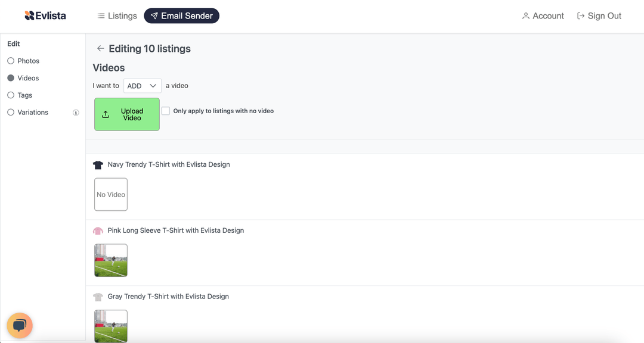Viewport: 644px width, 343px height.
Task: Open the ADD action dropdown
Action: click(142, 85)
